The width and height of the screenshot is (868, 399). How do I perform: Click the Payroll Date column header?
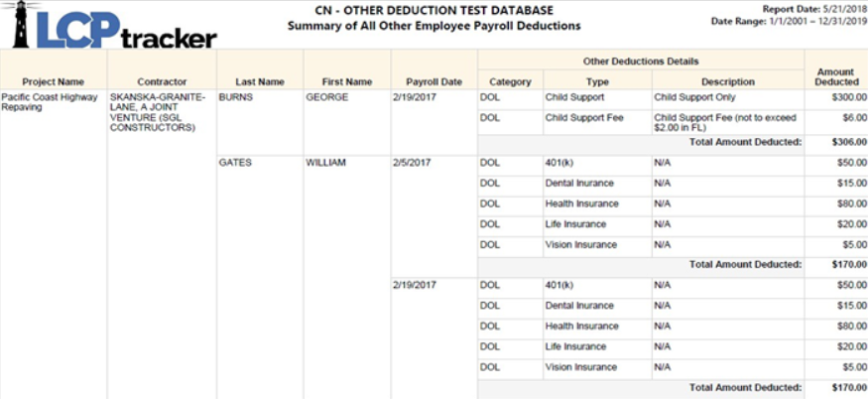[x=434, y=82]
